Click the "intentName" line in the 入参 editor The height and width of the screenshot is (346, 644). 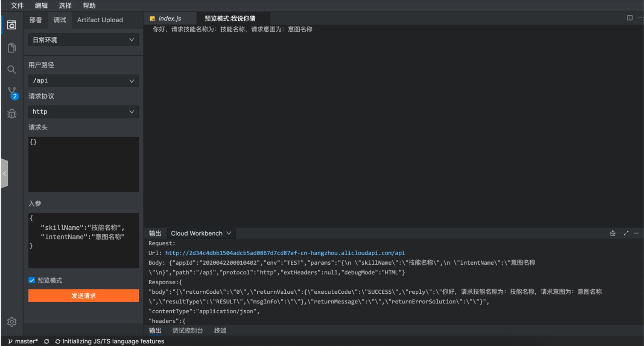(82, 236)
